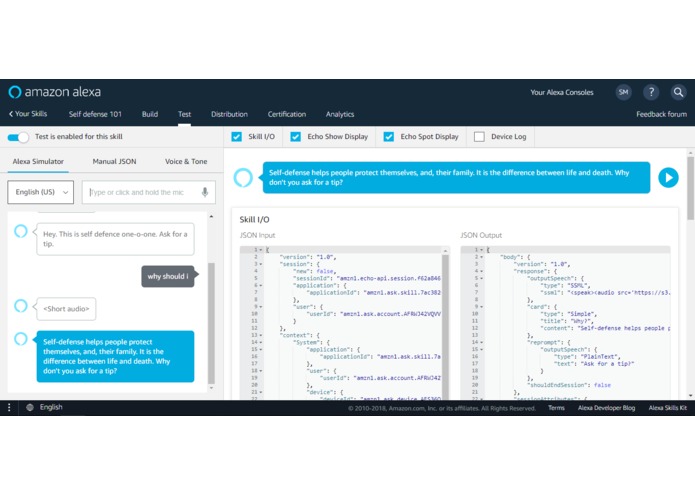Collapse the application block at JSON Input line 6
This screenshot has height=494, width=695.
(x=261, y=285)
